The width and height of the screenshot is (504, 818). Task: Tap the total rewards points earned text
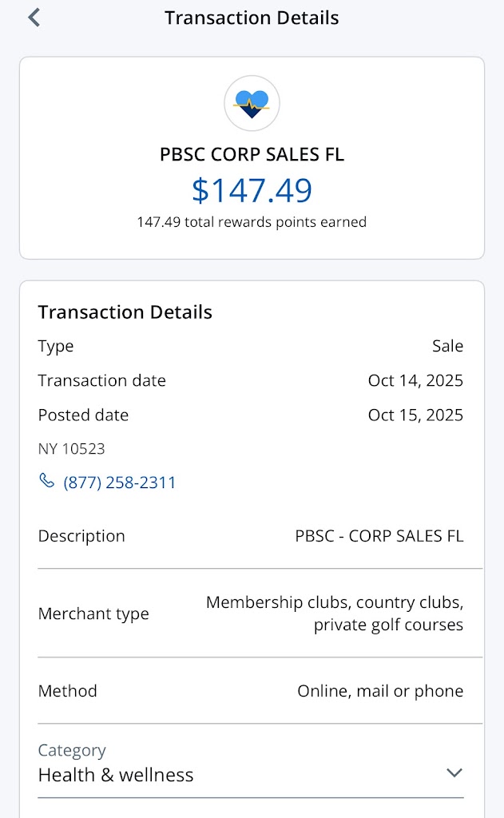click(252, 222)
